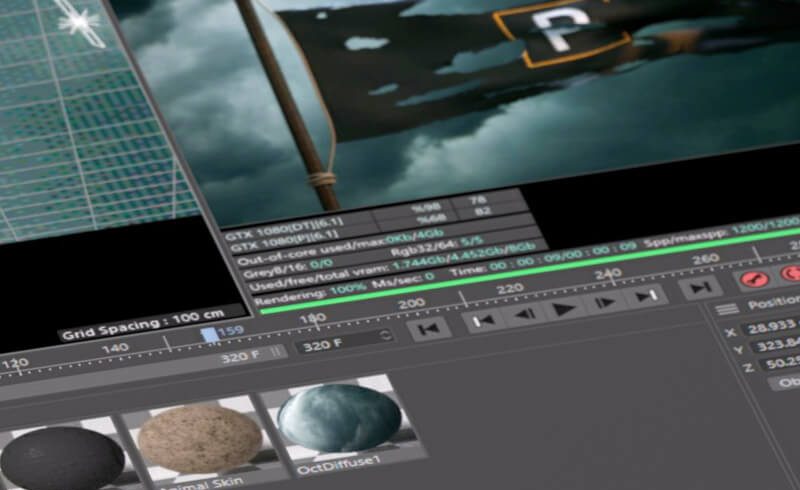Click the GTX 1080[P][6.1] stats row
Viewport: 800px width, 490px height.
coord(284,241)
